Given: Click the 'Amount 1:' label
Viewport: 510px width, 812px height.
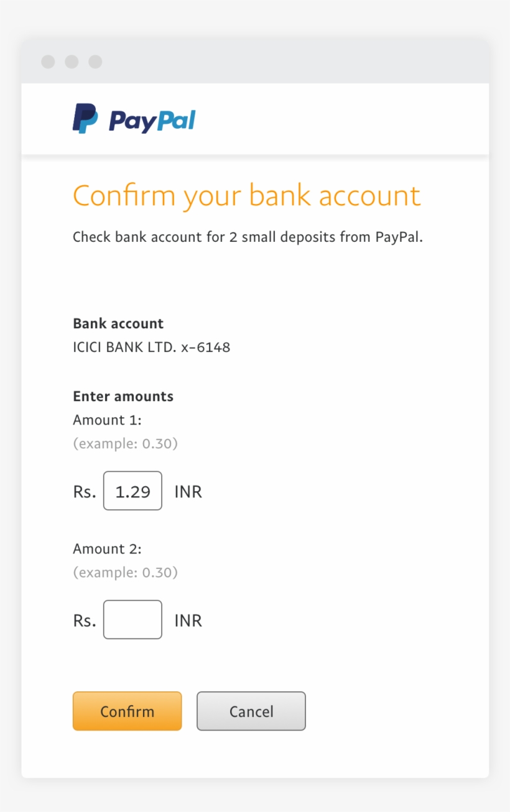Looking at the screenshot, I should (x=107, y=420).
